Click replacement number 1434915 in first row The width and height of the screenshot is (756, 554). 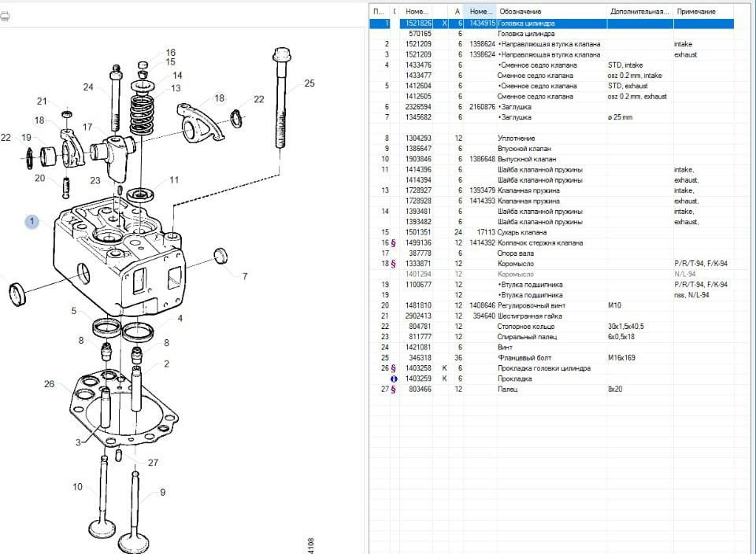tap(482, 24)
